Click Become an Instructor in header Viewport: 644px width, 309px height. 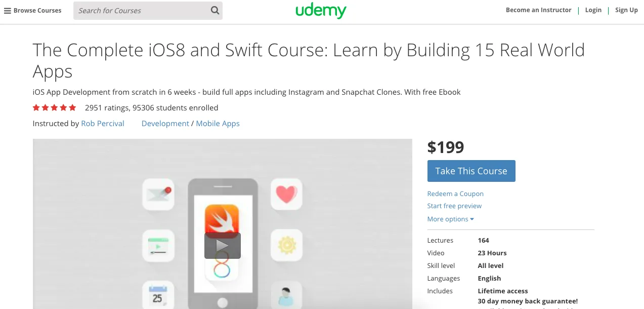[538, 10]
